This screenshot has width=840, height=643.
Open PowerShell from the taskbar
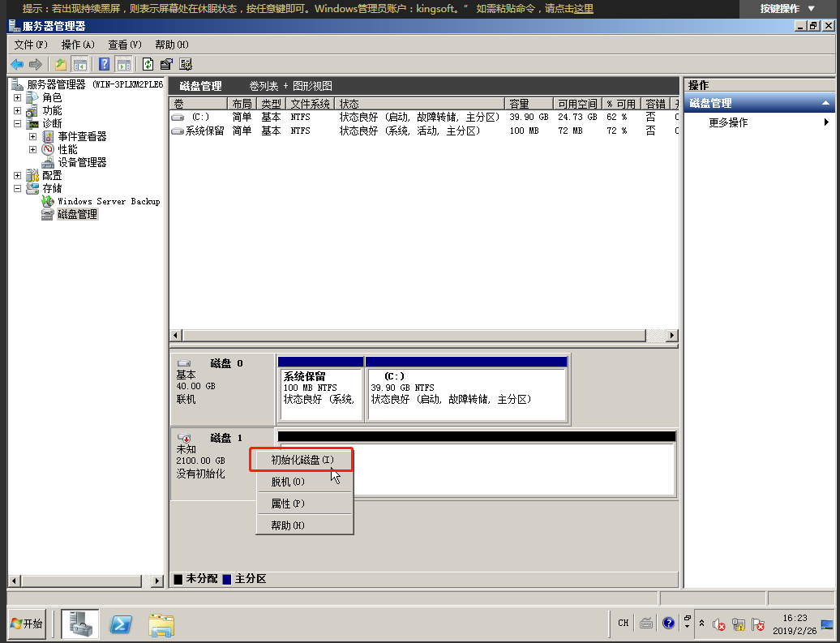(122, 624)
